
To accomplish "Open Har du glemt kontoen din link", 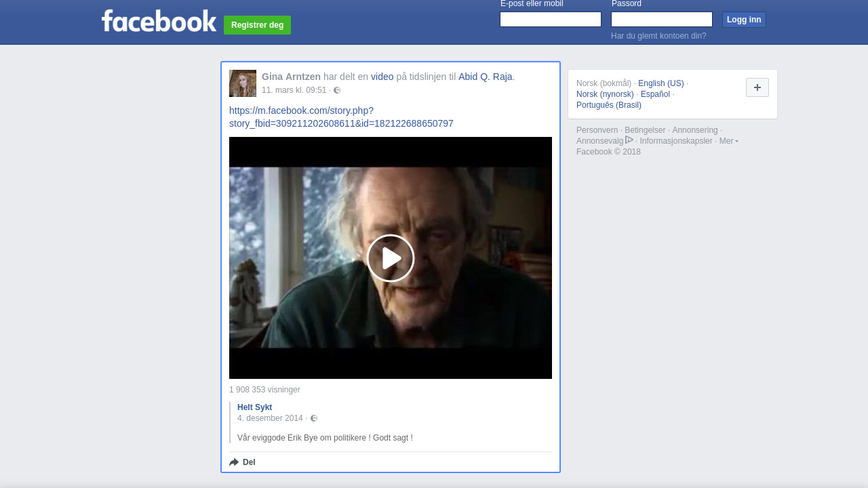I will [x=658, y=36].
